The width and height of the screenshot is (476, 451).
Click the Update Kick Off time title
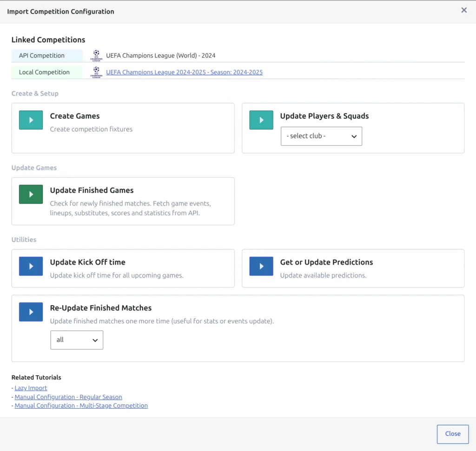(x=87, y=262)
